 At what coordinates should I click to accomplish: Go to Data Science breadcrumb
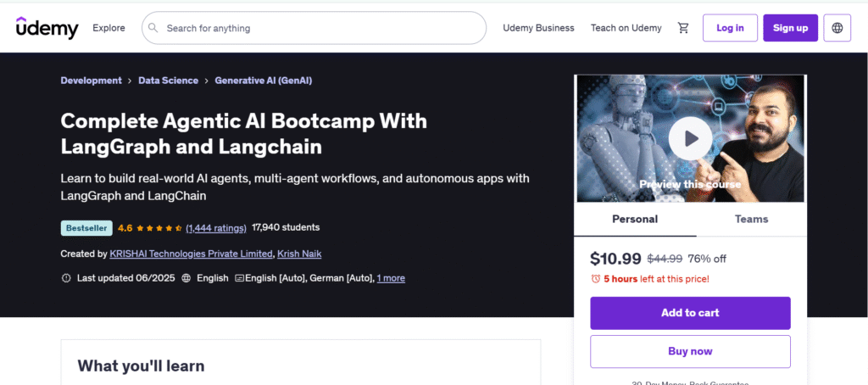(169, 81)
